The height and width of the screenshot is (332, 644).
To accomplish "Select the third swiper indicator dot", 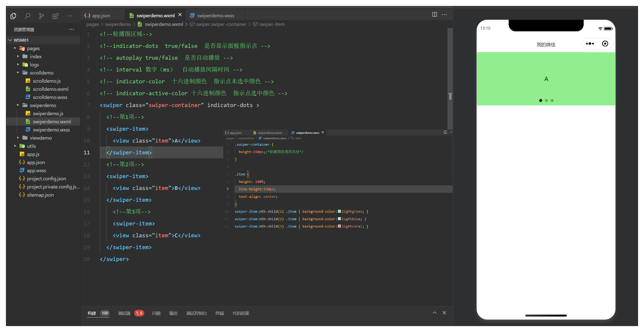I will 552,100.
